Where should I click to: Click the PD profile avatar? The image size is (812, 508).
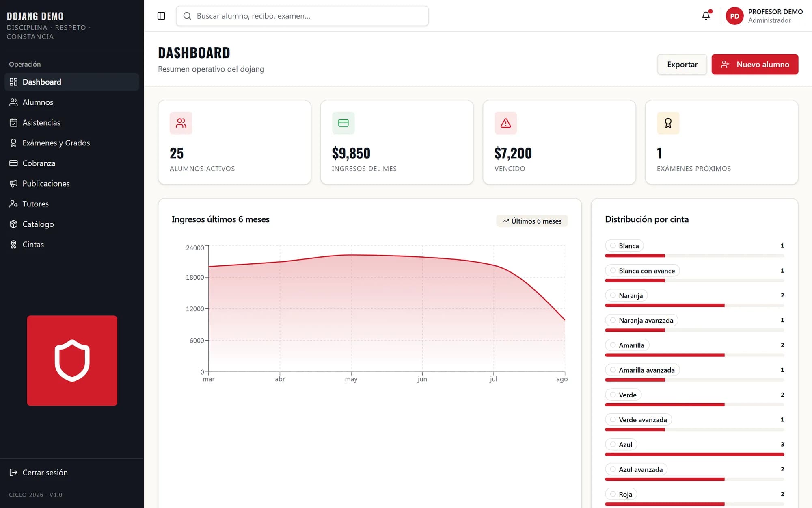(734, 16)
